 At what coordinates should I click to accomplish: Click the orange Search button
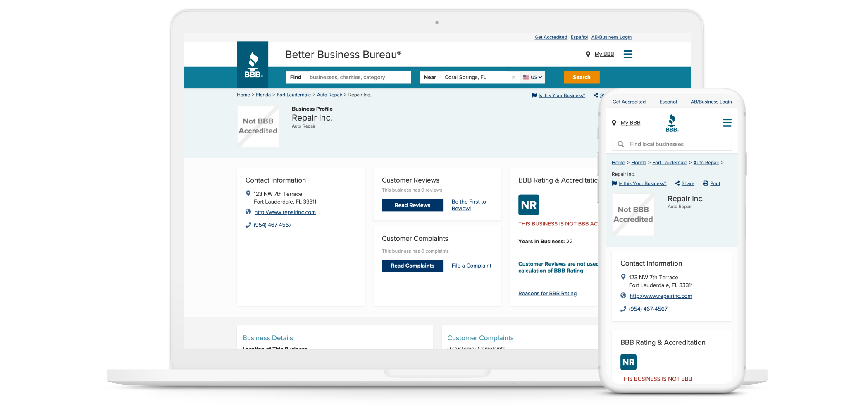[582, 77]
